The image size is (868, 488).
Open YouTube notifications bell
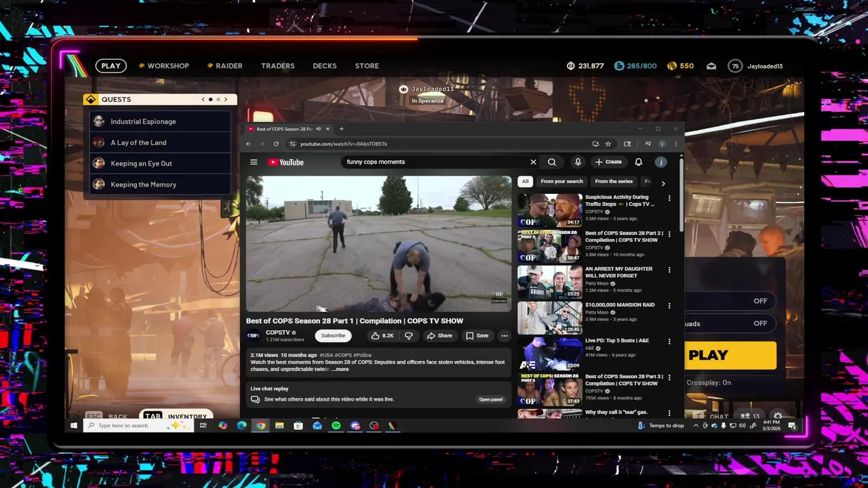638,162
